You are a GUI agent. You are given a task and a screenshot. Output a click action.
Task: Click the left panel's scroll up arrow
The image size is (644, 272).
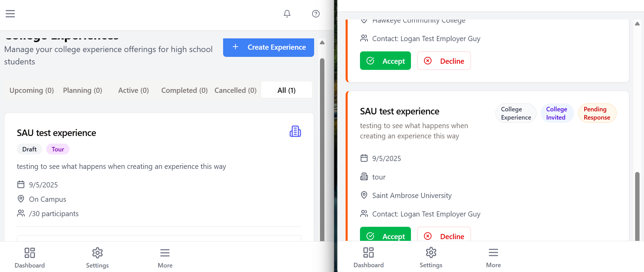(x=322, y=42)
